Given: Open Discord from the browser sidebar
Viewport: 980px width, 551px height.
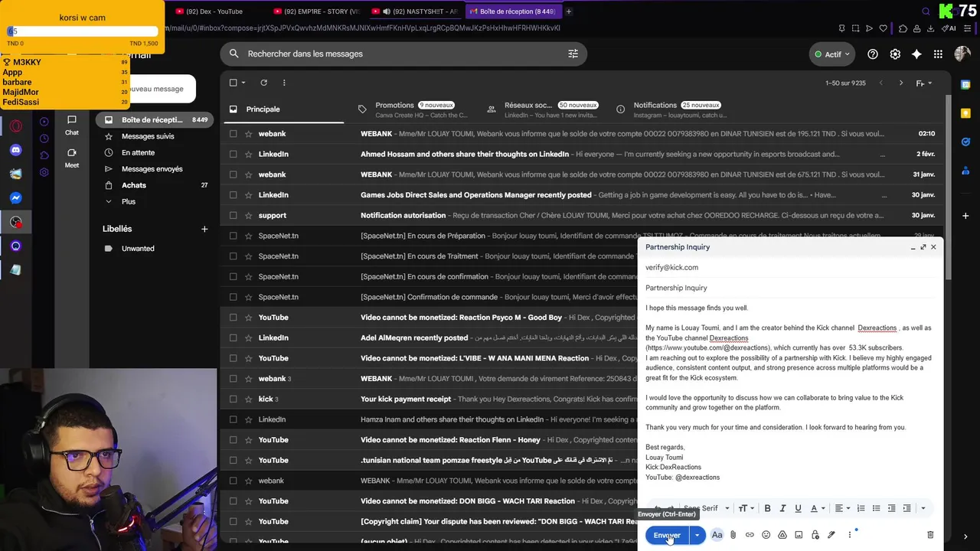Looking at the screenshot, I should tap(16, 150).
